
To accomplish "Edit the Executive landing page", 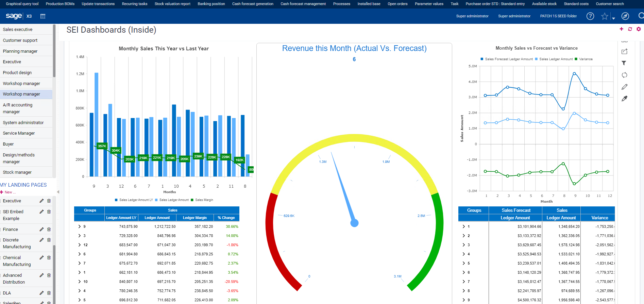I will click(x=41, y=201).
